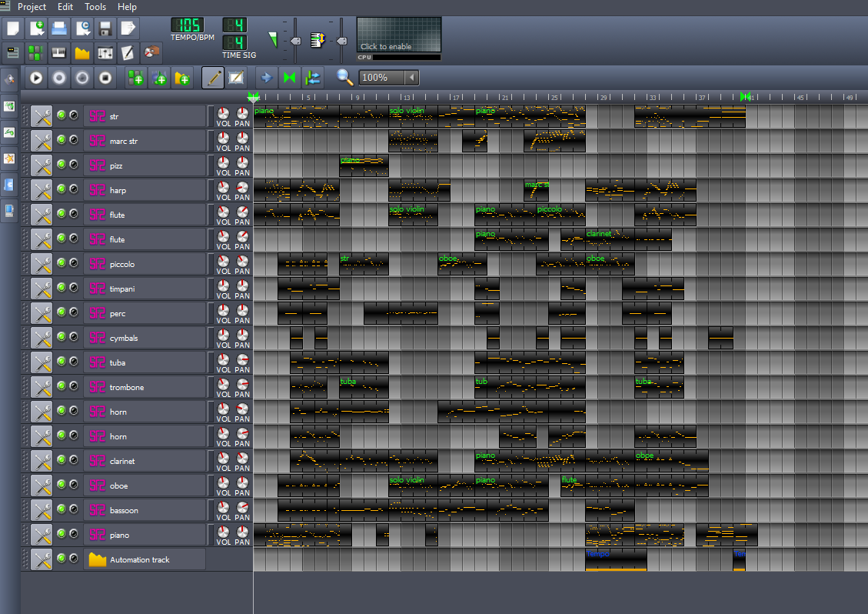Screen dimensions: 868x614
Task: Open the Help menu
Action: tap(127, 7)
